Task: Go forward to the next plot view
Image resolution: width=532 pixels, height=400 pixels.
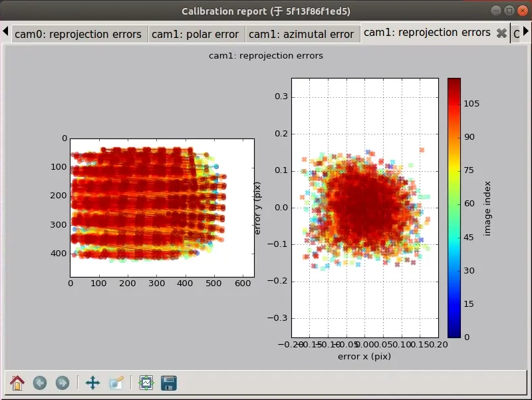Action: click(x=63, y=383)
